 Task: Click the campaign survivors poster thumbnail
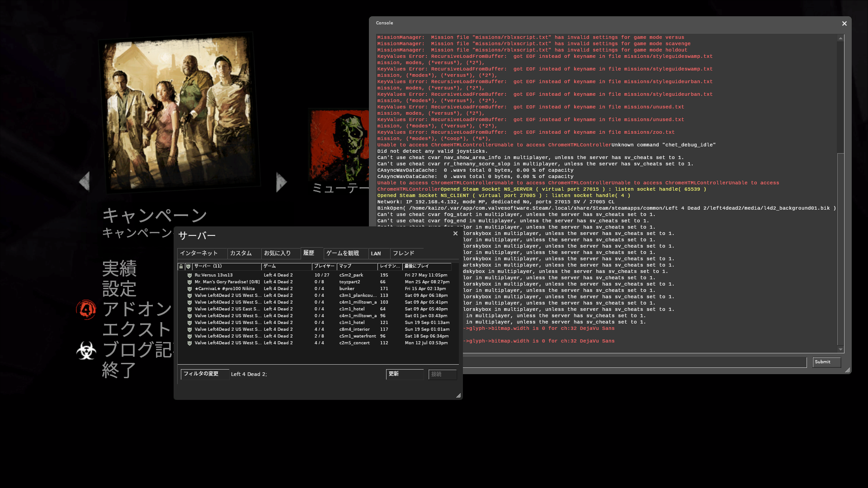tap(177, 113)
